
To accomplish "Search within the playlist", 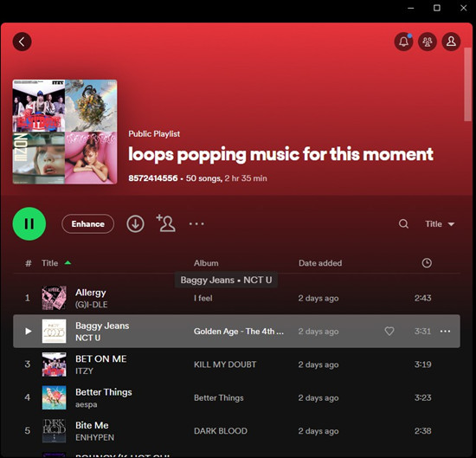I will [x=403, y=224].
